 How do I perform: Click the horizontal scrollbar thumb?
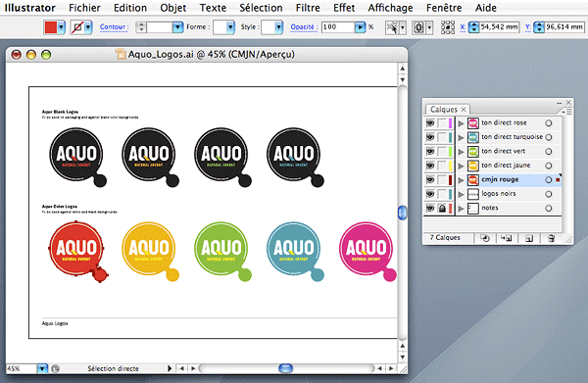[x=286, y=368]
